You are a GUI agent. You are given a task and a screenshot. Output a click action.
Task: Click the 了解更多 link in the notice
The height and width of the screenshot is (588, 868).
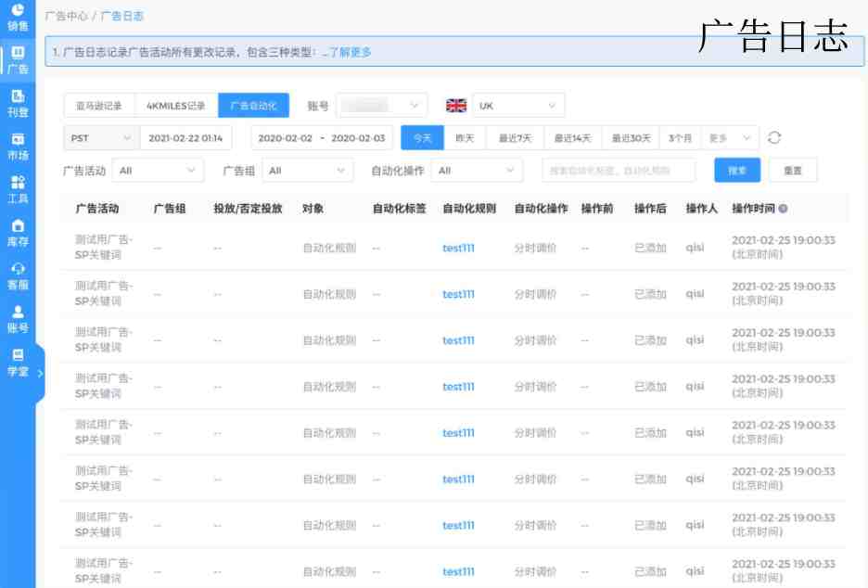click(x=350, y=52)
